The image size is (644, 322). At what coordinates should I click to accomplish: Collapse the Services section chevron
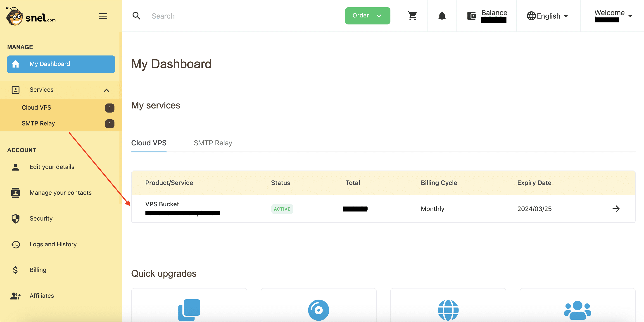pyautogui.click(x=107, y=90)
